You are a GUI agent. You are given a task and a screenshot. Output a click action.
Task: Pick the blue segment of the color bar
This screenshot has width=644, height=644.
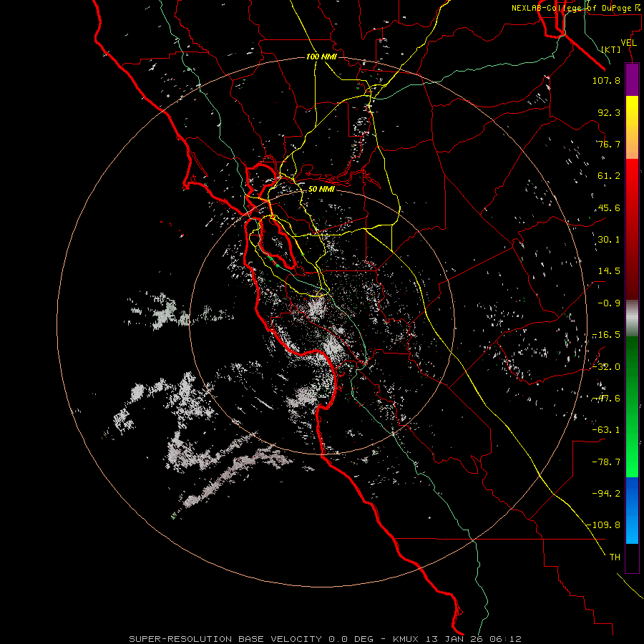point(632,510)
